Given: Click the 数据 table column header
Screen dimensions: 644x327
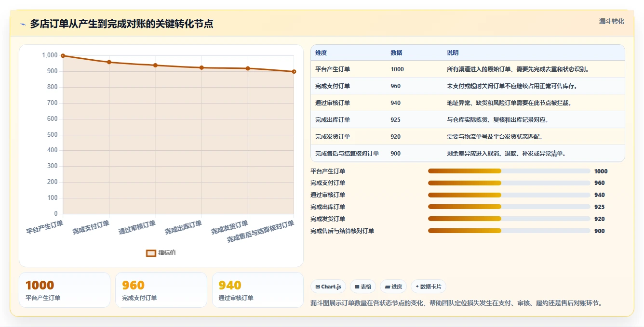Looking at the screenshot, I should [396, 53].
